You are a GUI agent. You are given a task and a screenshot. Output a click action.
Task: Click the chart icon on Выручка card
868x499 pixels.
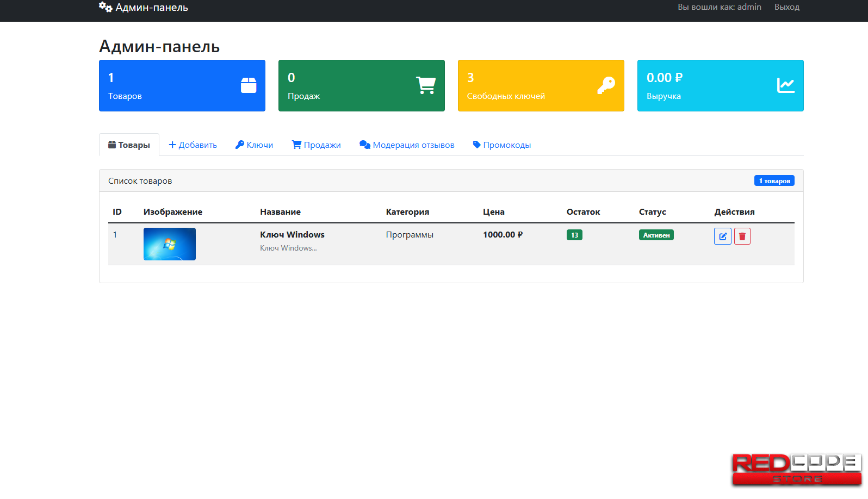pyautogui.click(x=785, y=85)
